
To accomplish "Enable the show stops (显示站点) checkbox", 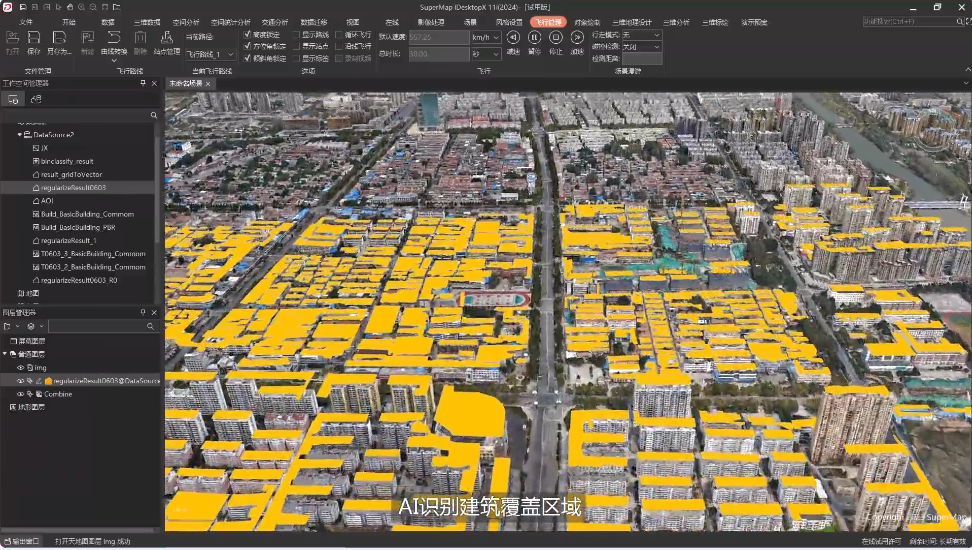I will [x=296, y=46].
